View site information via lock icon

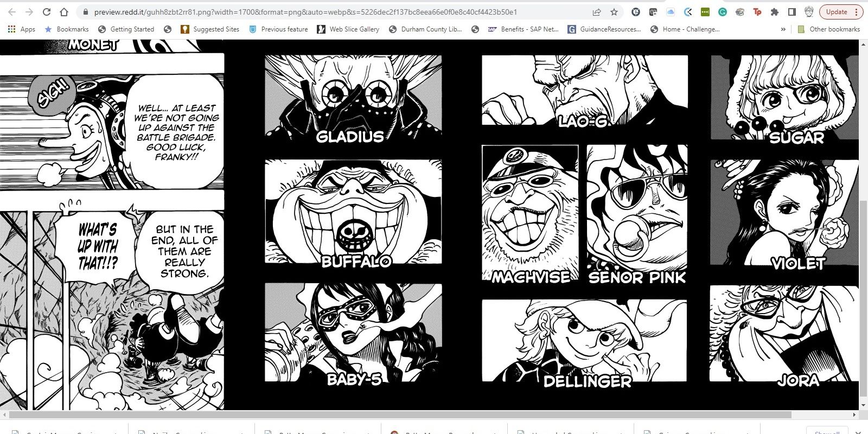[x=85, y=12]
